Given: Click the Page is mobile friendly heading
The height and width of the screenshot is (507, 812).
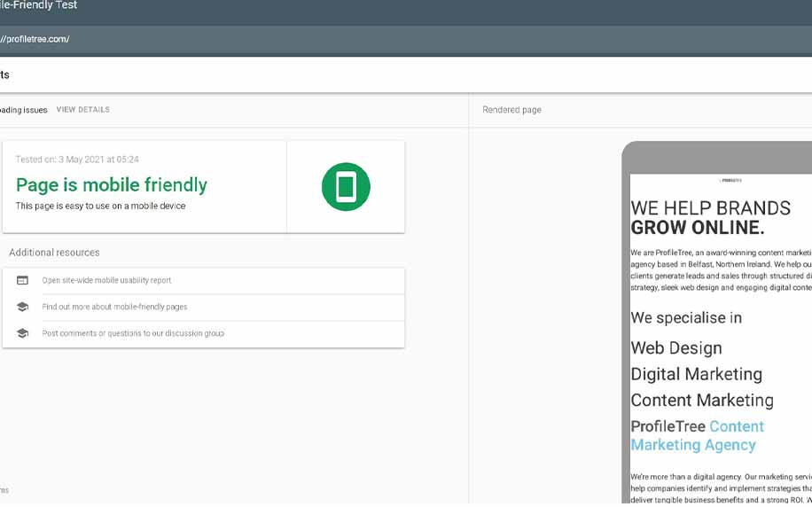Looking at the screenshot, I should [x=112, y=185].
